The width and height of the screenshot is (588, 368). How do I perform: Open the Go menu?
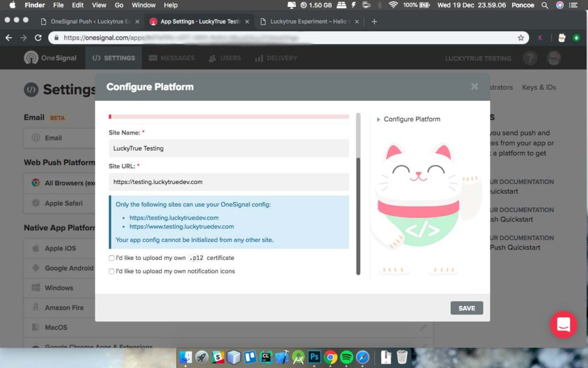coord(119,5)
